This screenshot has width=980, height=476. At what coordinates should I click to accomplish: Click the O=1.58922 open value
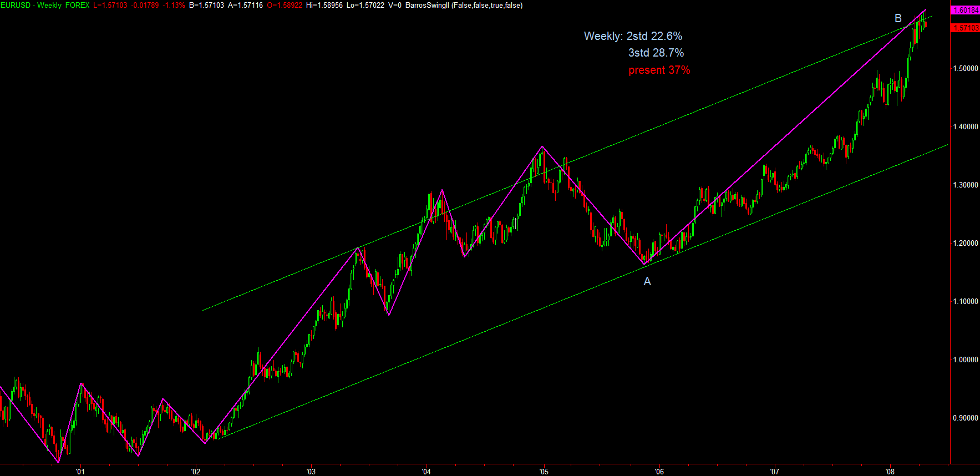(285, 6)
